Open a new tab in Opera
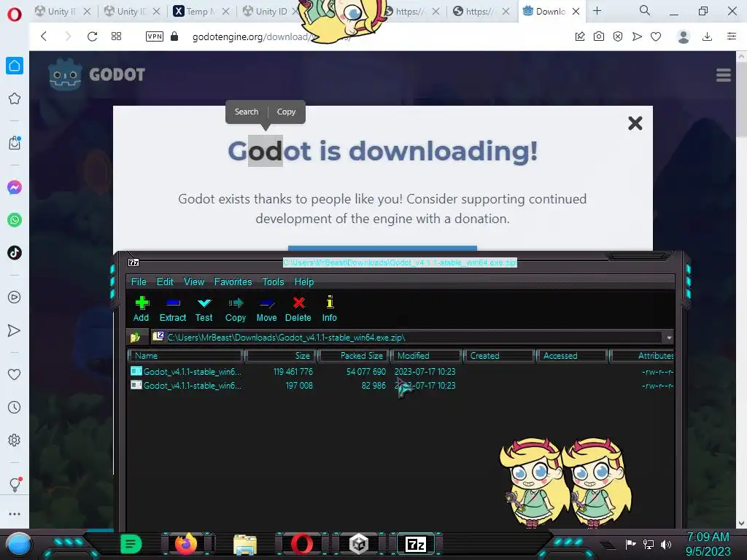Screen dimensions: 747x560 click(597, 11)
